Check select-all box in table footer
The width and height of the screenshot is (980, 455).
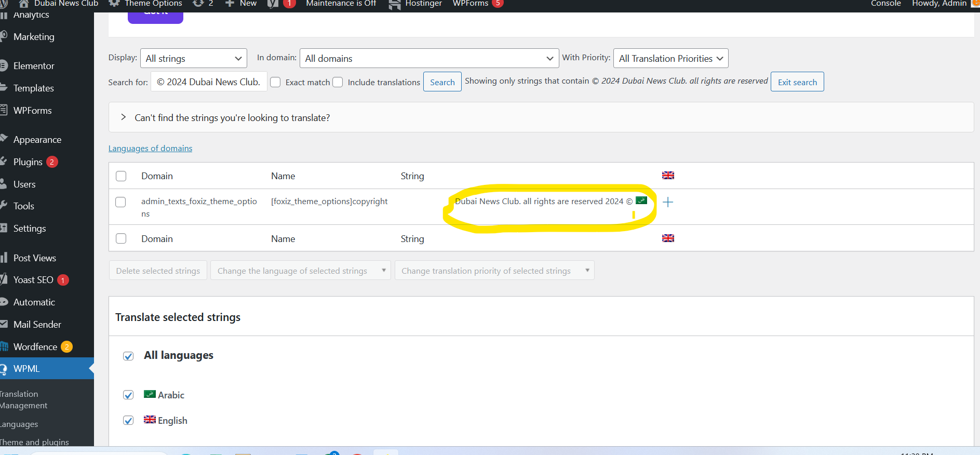(x=121, y=238)
